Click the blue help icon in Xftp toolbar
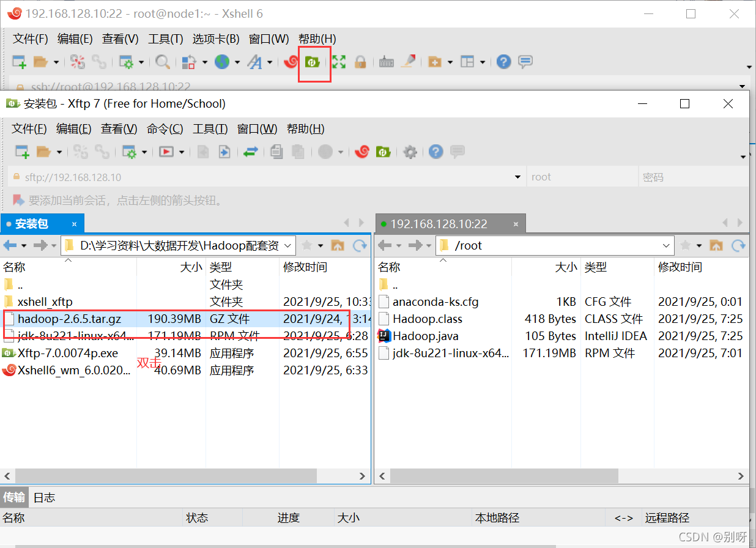The height and width of the screenshot is (548, 756). pos(435,152)
